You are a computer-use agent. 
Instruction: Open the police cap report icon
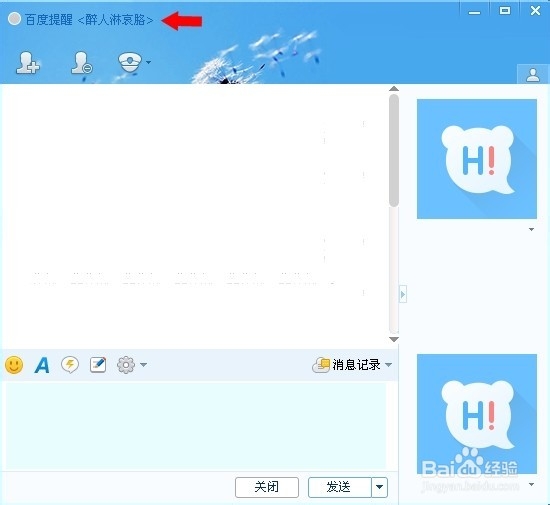point(129,63)
